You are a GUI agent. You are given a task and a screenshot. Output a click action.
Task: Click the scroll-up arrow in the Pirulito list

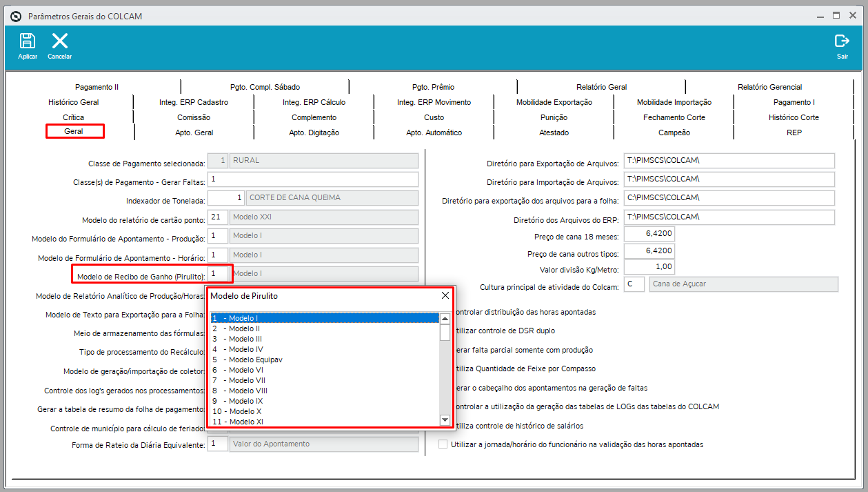(x=445, y=318)
